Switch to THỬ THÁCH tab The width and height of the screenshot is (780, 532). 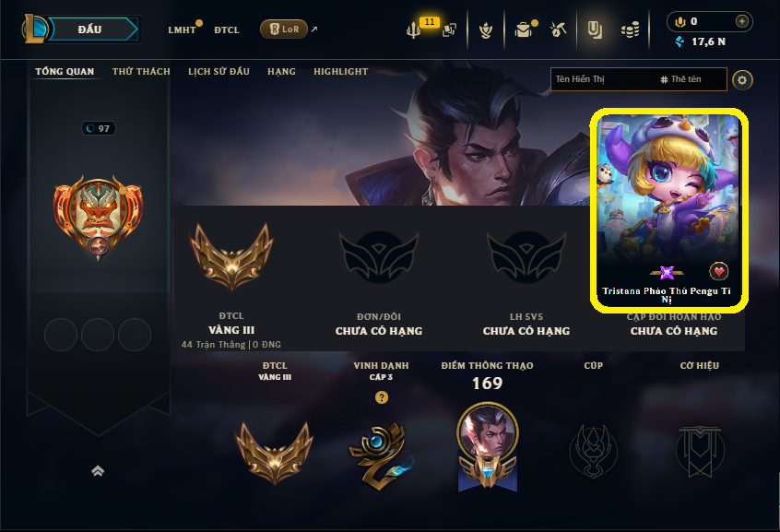tap(141, 72)
